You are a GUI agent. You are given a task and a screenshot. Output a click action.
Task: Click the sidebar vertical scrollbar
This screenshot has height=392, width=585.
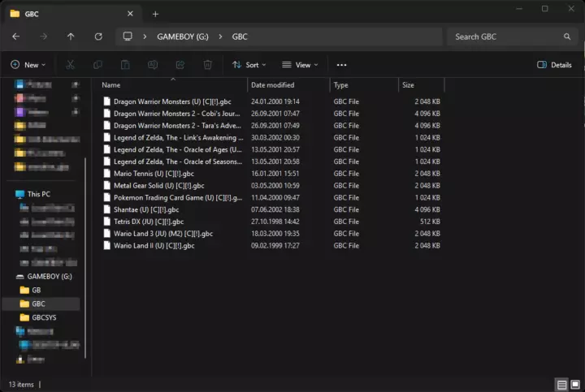[85, 257]
